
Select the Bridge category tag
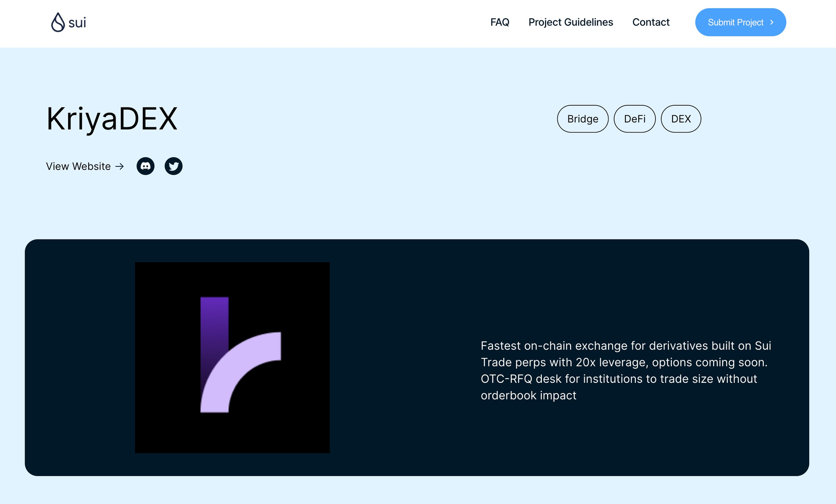[x=583, y=119]
